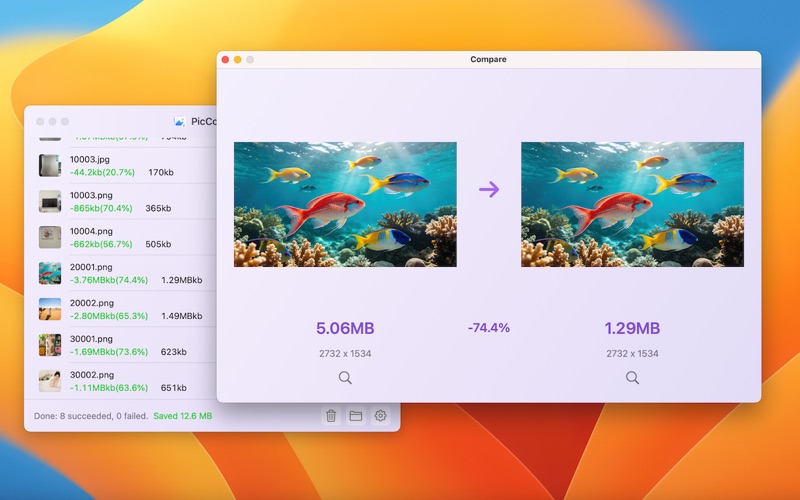Click the file name 30002.png
This screenshot has height=500, width=800.
click(92, 374)
